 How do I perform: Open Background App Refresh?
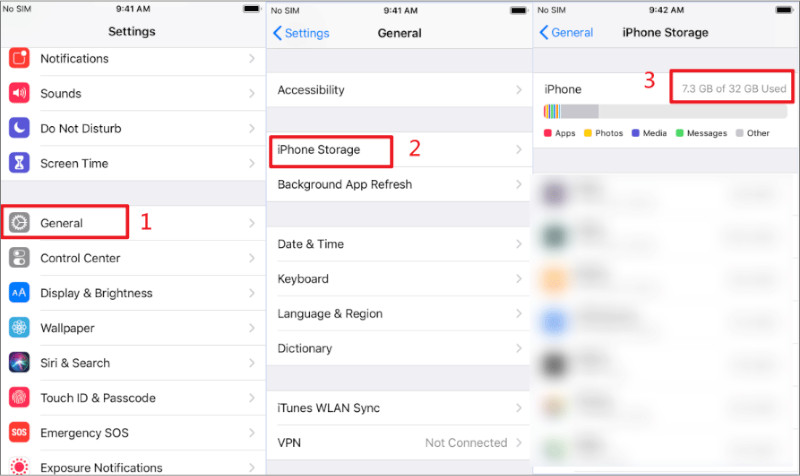pos(344,185)
